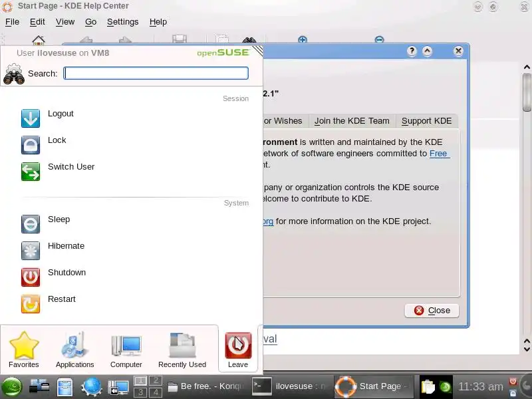Click the scrollbar up arrow in Help Center
Viewport: 532px width, 399px height.
[x=527, y=67]
